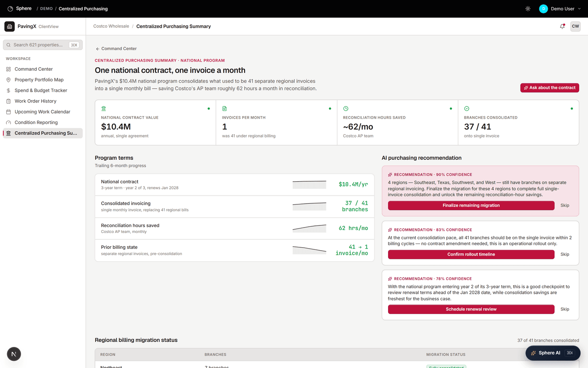Click the 62 hrs/mo green value
The width and height of the screenshot is (588, 368).
coord(353,228)
